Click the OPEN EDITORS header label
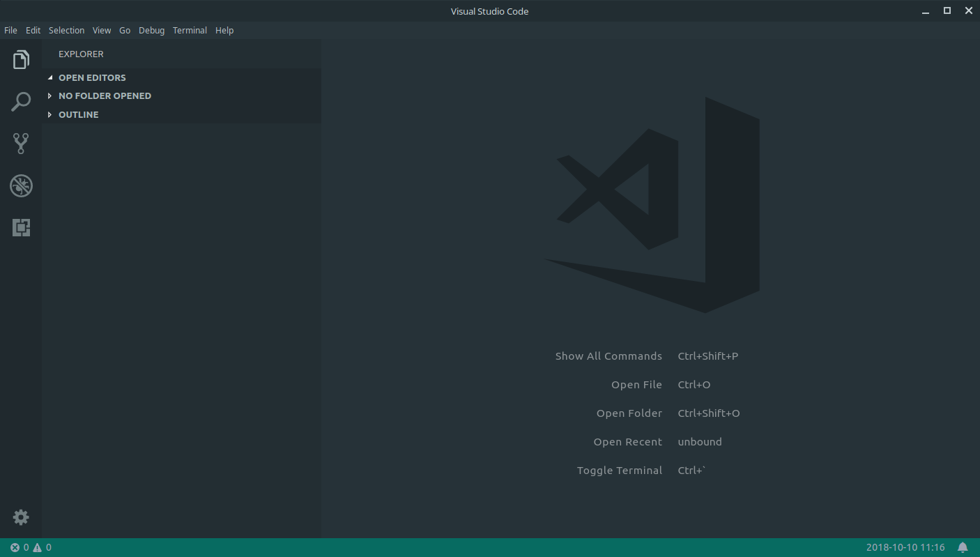980x557 pixels. click(x=92, y=77)
